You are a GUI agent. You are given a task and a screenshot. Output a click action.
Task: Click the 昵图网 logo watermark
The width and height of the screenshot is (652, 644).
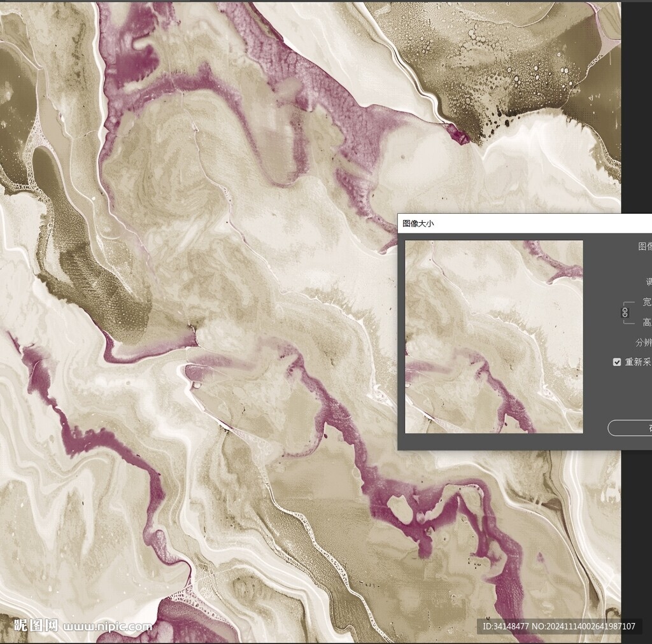[36, 626]
